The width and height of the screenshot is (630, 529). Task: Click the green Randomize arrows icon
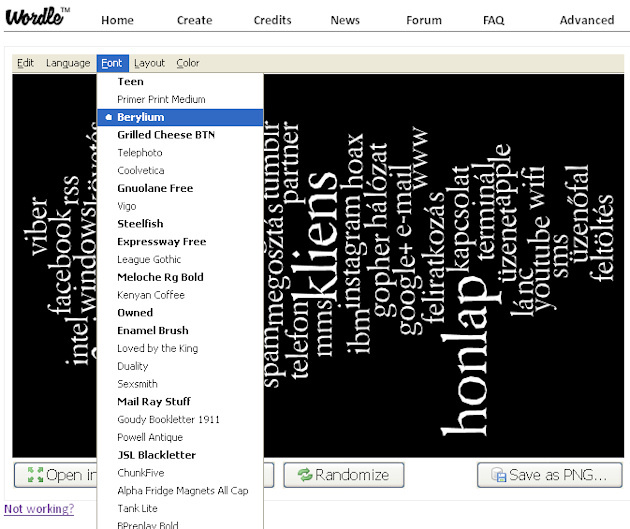pos(305,475)
